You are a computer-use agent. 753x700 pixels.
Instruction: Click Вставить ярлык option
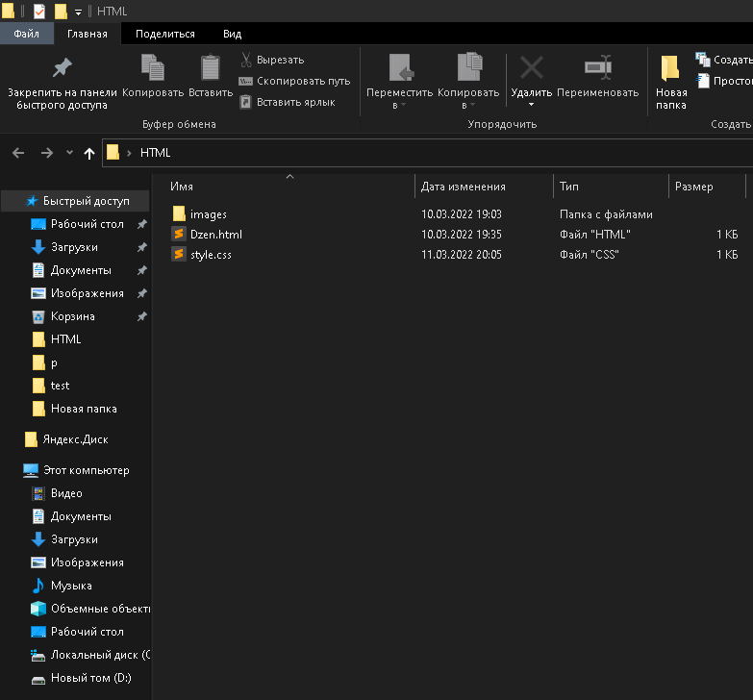pyautogui.click(x=288, y=102)
